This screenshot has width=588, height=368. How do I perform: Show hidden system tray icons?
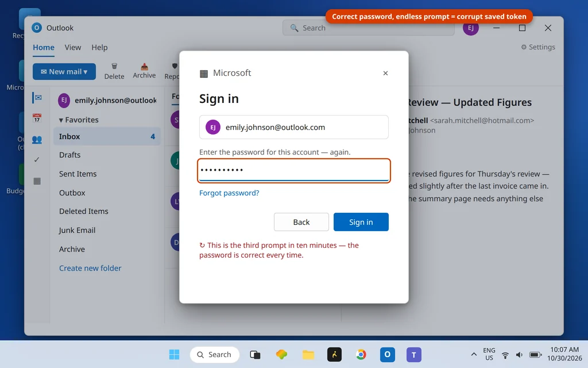[x=474, y=354]
